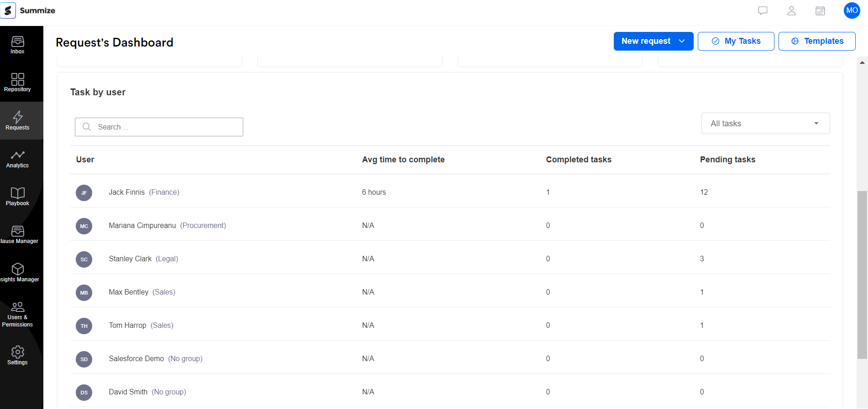This screenshot has height=409, width=868.
Task: Click the SC avatar for Stanley Clark
Action: coord(84,259)
